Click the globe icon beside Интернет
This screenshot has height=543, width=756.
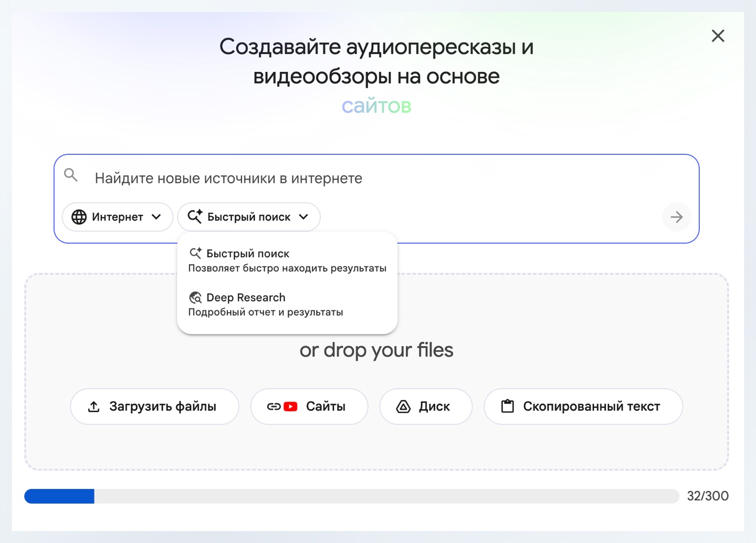point(79,217)
